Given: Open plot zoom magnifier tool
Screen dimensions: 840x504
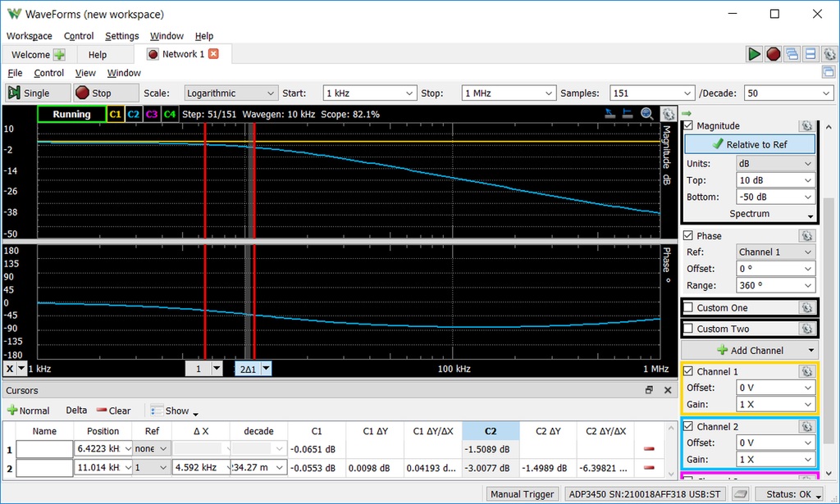Looking at the screenshot, I should pos(647,114).
